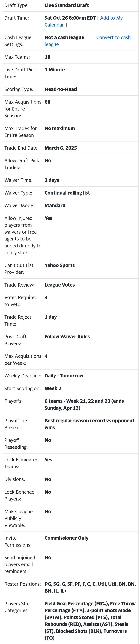This screenshot has width=140, height=644.
Task: Click the Not a cash league text
Action: pyautogui.click(x=64, y=38)
